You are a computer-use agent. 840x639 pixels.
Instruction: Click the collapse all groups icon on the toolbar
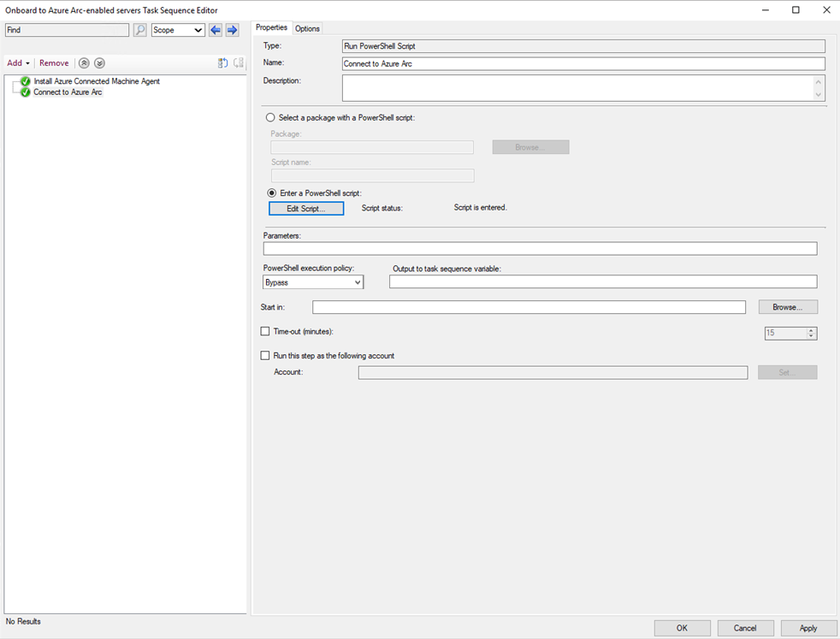pos(238,62)
